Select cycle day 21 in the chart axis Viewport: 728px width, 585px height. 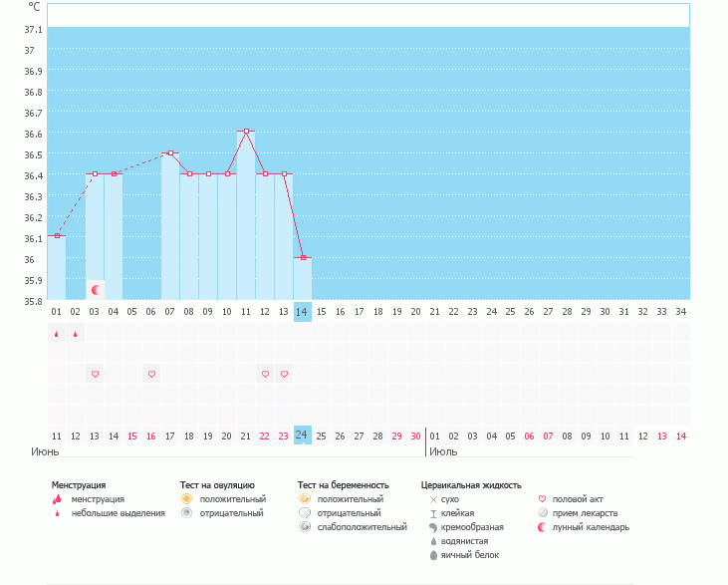pos(435,312)
